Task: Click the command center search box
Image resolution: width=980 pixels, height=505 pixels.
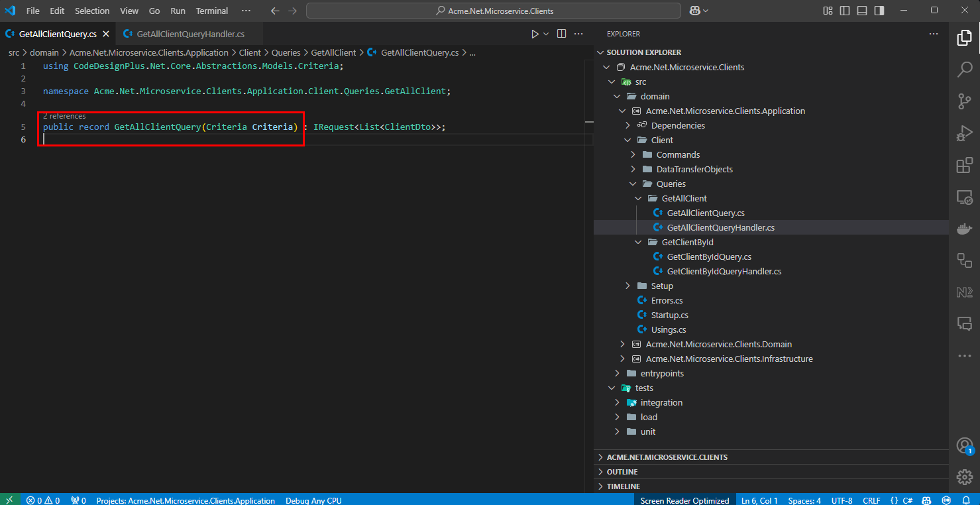Action: pyautogui.click(x=494, y=11)
